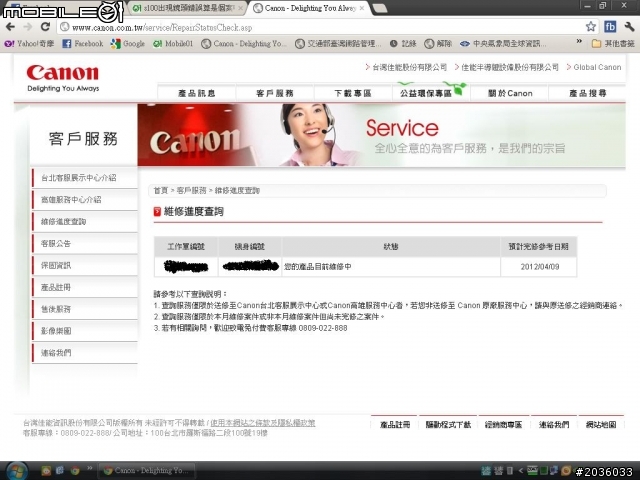
Task: Click the browser forward arrow
Action: 28,27
